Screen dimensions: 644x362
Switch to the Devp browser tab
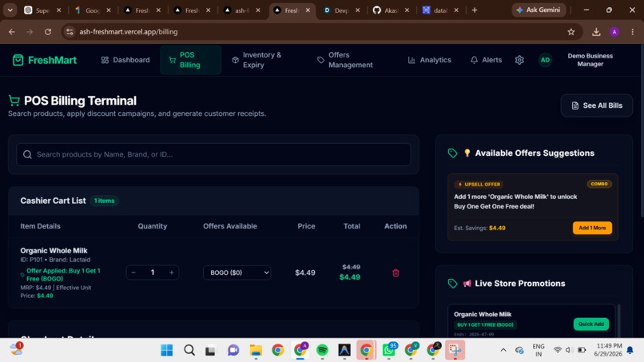[x=341, y=10]
